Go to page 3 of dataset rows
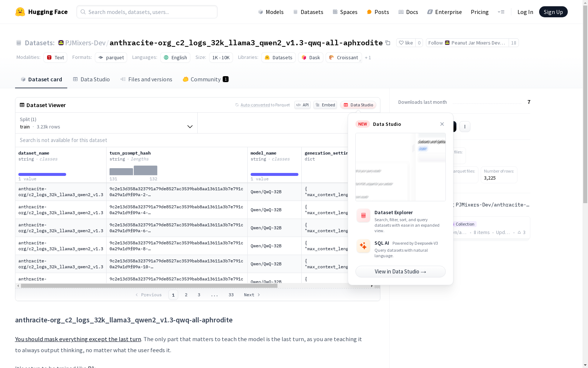The height and width of the screenshot is (368, 588). pyautogui.click(x=199, y=295)
